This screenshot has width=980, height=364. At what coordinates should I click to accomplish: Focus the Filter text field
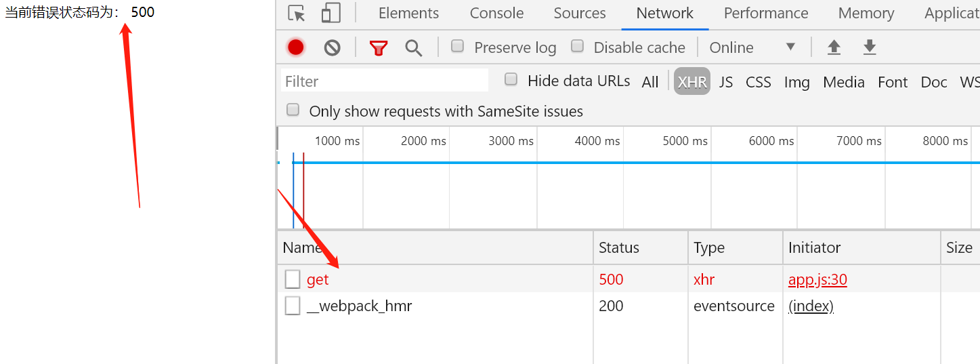385,81
